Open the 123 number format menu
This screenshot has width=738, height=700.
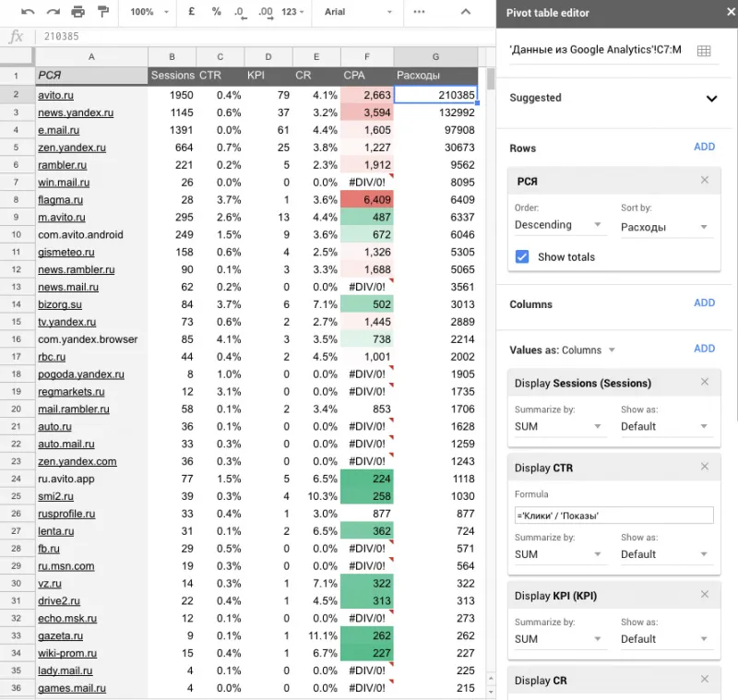(292, 12)
